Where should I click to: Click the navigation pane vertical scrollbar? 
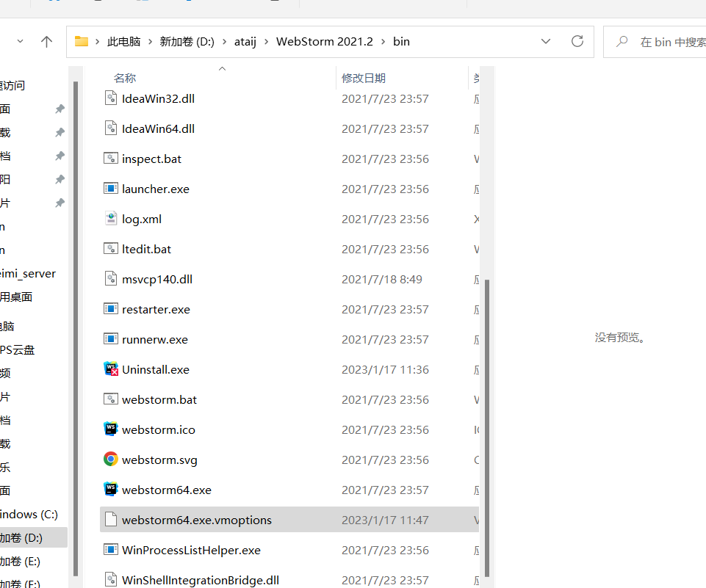pyautogui.click(x=76, y=328)
